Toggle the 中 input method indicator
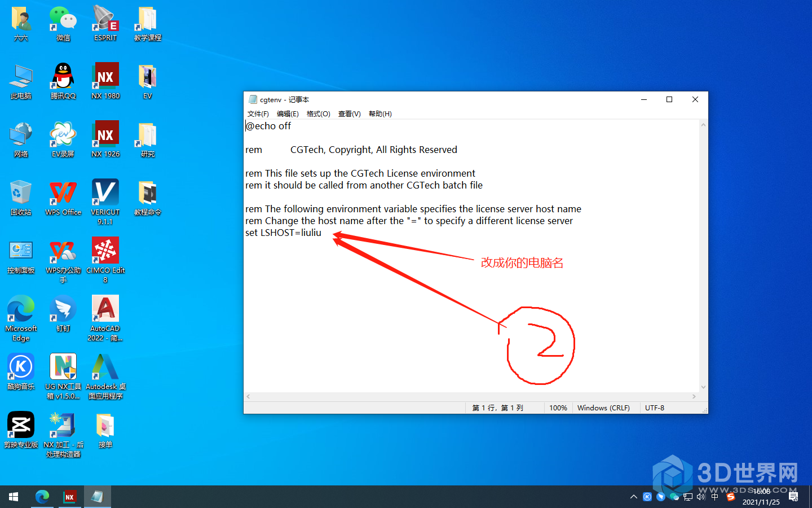This screenshot has height=508, width=812. pyautogui.click(x=715, y=497)
